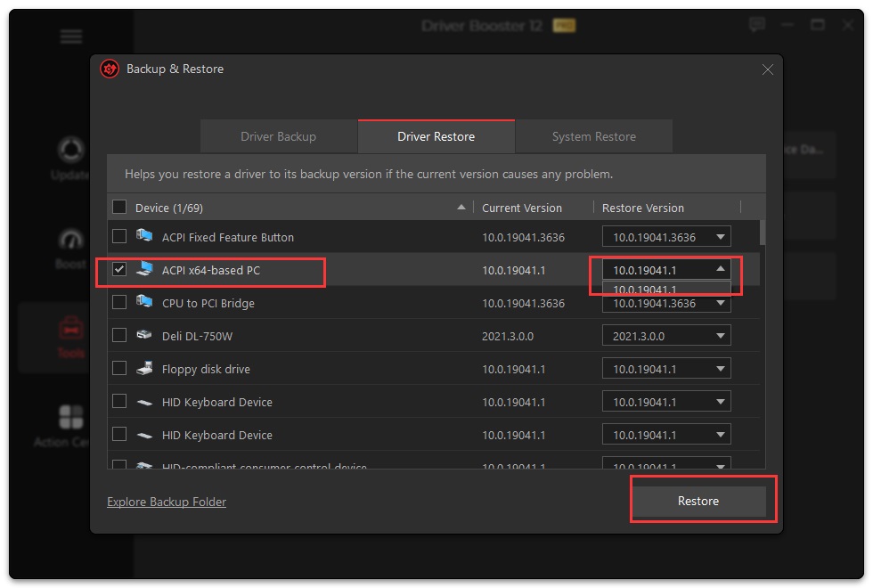Click the first HID Keyboard Device icon
873x588 pixels.
144,402
